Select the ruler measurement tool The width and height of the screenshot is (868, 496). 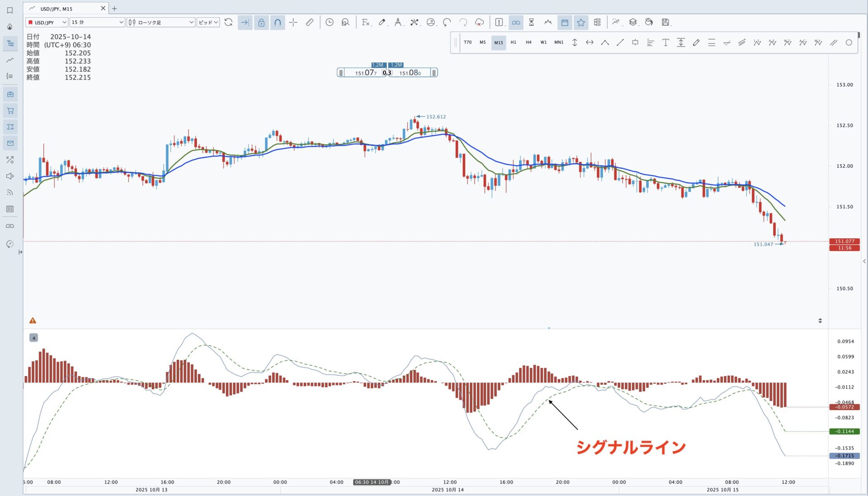[310, 22]
